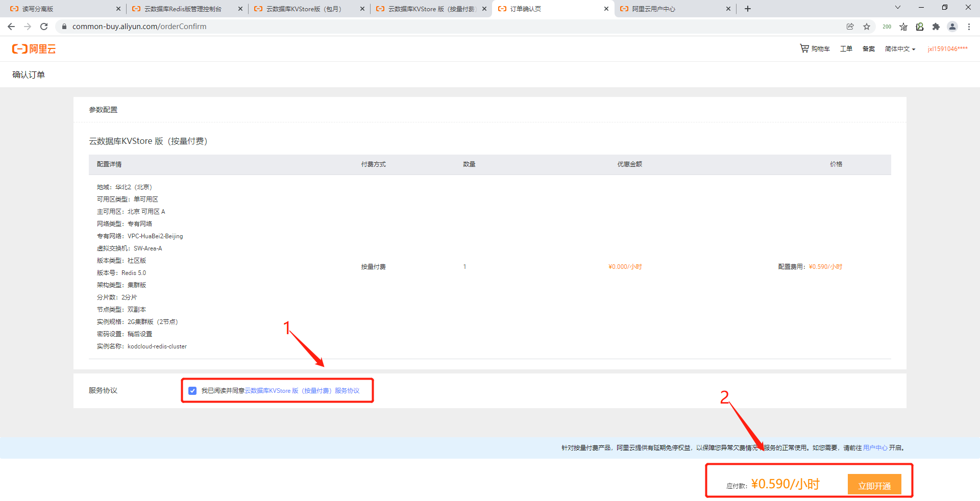Click the 虚拟交换机: SW-Area-A row
Screen dimensions: 980x501
130,248
